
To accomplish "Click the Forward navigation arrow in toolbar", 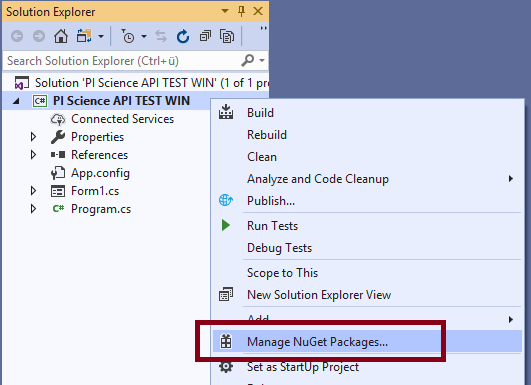I will tap(39, 36).
